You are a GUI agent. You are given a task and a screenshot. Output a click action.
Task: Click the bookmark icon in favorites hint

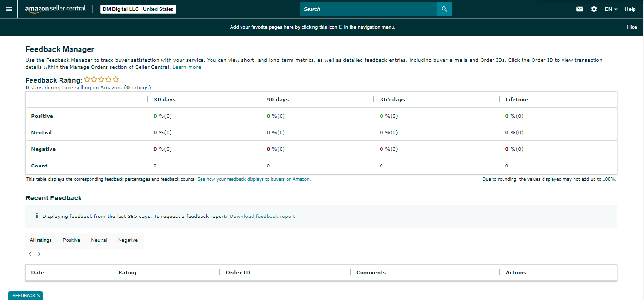pos(341,27)
